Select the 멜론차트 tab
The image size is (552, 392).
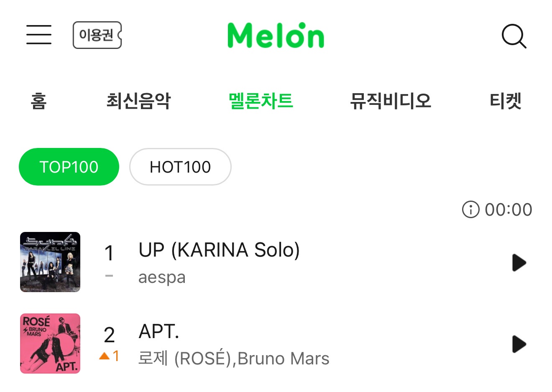click(x=261, y=101)
